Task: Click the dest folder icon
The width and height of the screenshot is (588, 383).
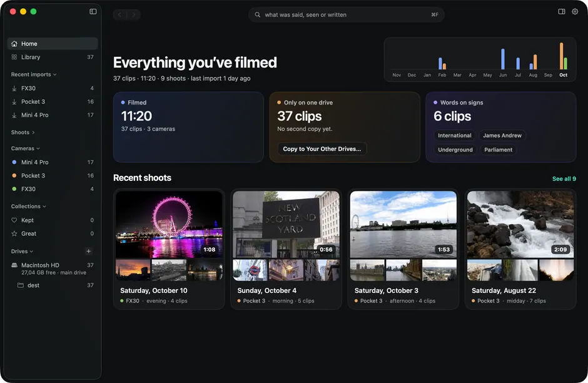Action: pos(21,285)
